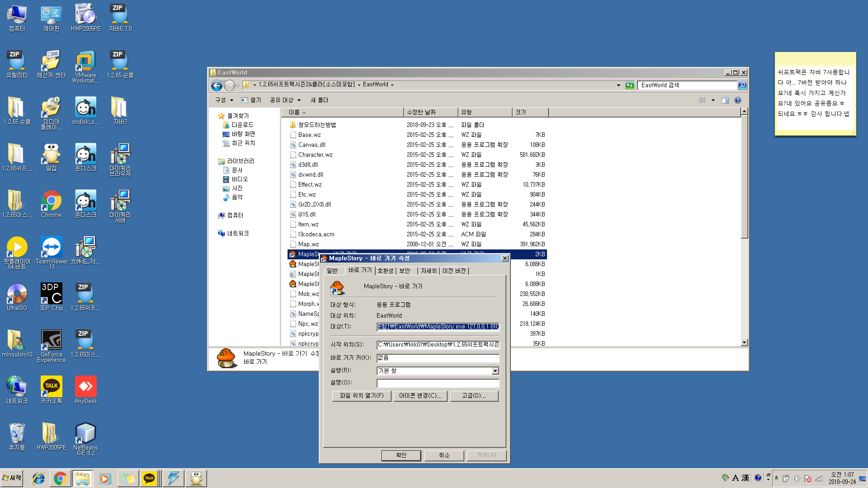
Task: Click the KakaoTalk taskbar icon
Action: (149, 479)
